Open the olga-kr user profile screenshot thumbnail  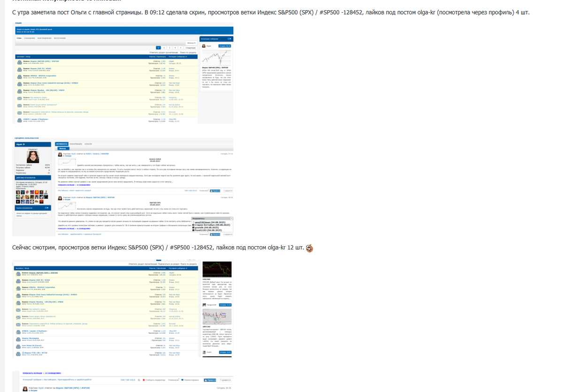point(123,187)
